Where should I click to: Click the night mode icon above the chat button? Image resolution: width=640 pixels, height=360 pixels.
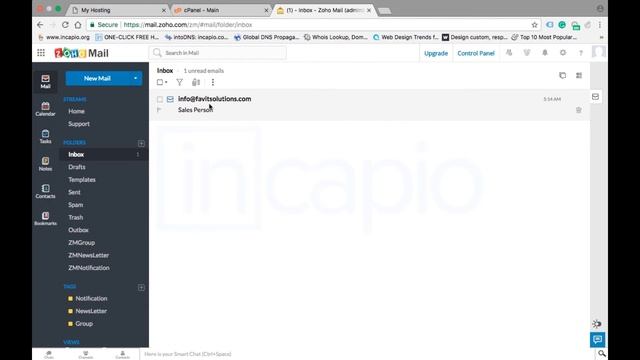click(597, 324)
